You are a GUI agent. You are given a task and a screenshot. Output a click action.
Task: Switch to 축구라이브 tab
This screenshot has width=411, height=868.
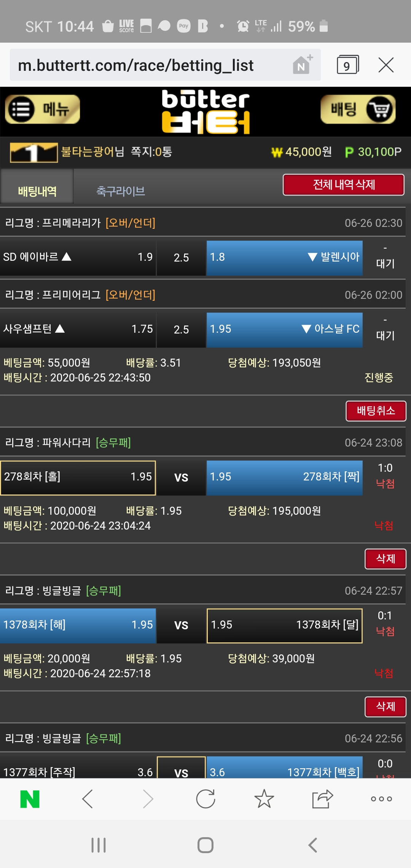point(121,191)
